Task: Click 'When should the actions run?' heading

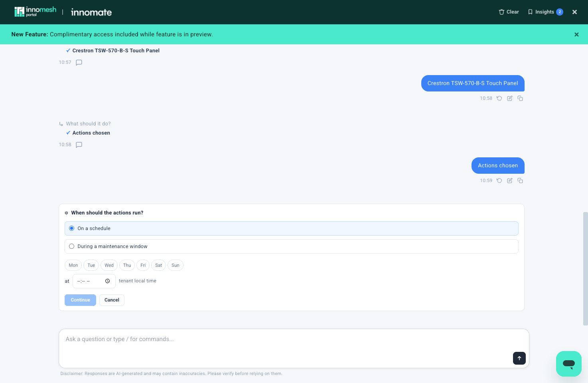Action: (x=107, y=213)
